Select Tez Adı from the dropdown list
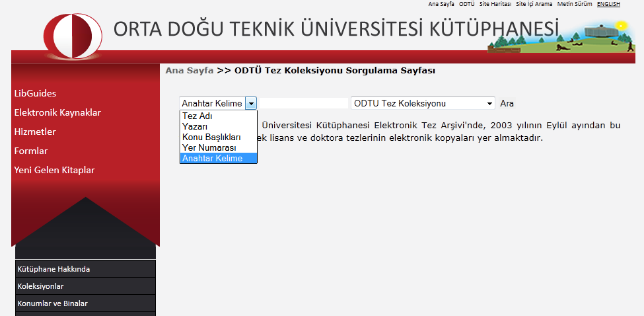The image size is (644, 316). pos(218,116)
